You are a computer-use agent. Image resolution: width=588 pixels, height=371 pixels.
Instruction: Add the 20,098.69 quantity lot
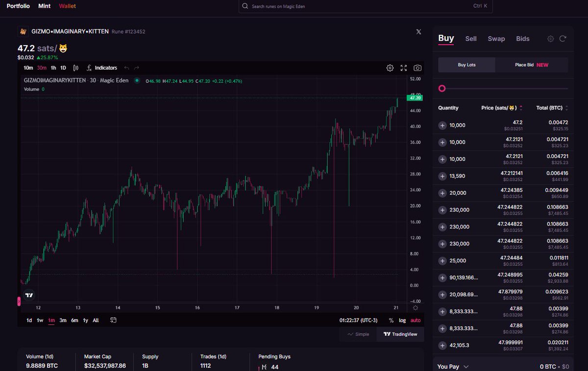click(442, 295)
